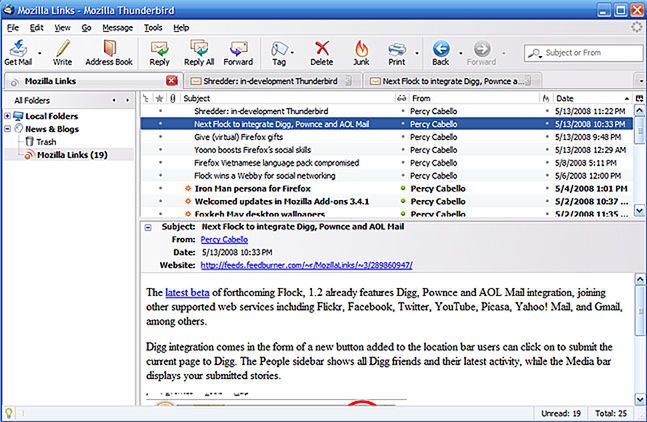Click Percy Cabello sender link
Viewport: 647px width, 422px height.
click(x=224, y=239)
